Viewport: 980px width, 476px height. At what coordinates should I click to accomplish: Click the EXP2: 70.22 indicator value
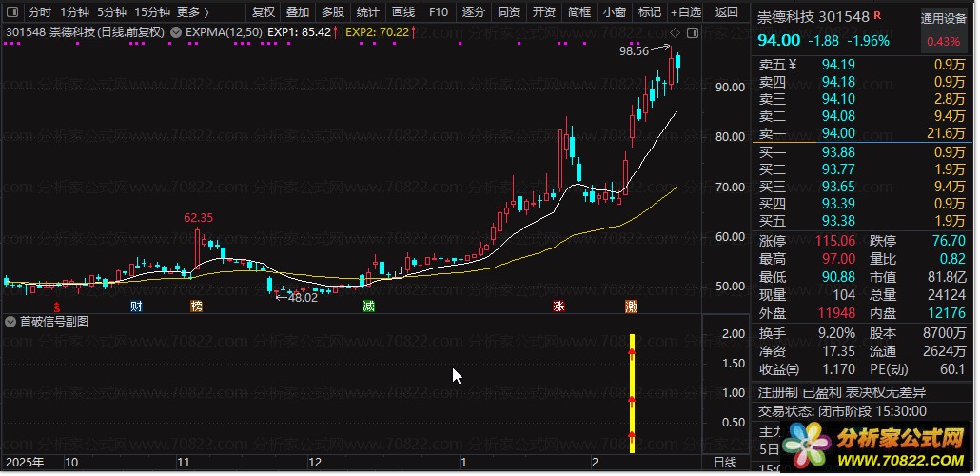(377, 32)
